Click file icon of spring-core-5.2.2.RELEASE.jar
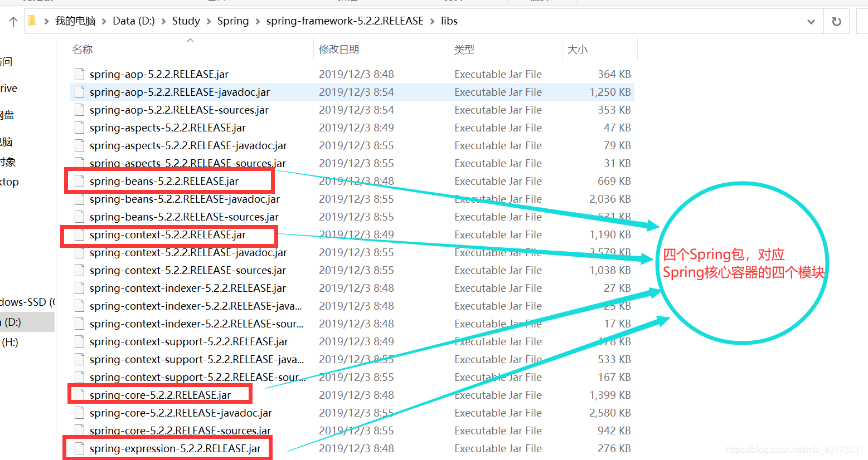This screenshot has width=868, height=460. coord(80,395)
